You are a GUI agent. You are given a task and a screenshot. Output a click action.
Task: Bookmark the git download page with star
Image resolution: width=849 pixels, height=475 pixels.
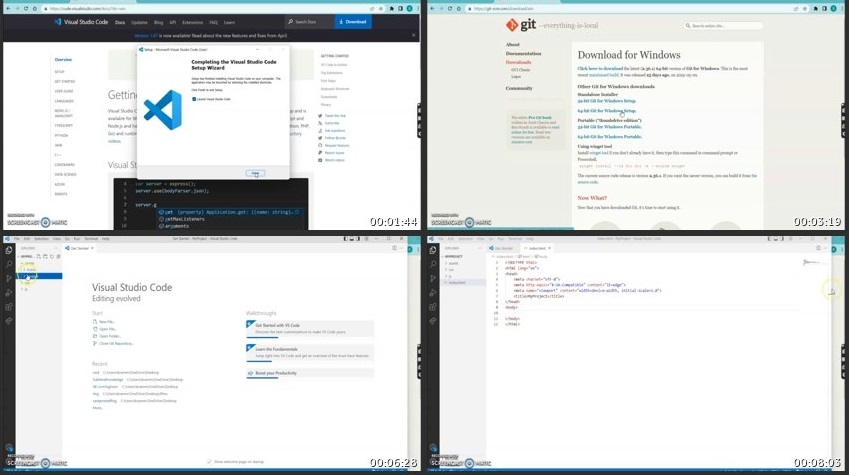806,9
